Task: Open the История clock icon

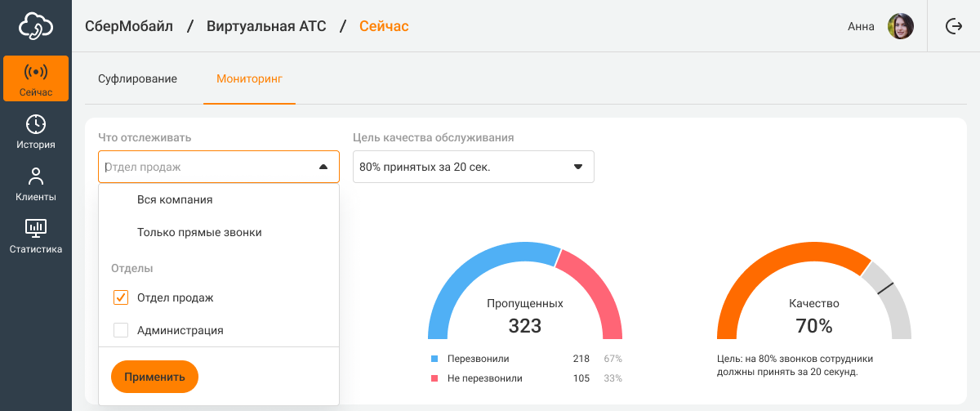Action: (36, 124)
